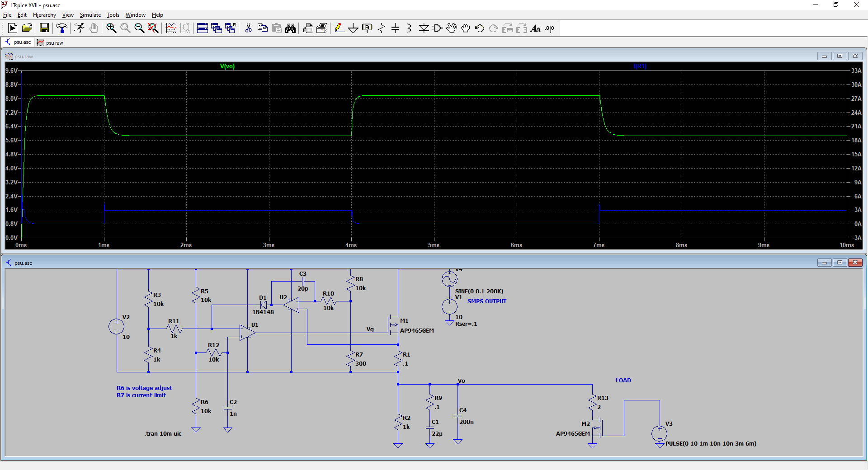Select the Move hand tool
The height and width of the screenshot is (470, 868).
[452, 28]
